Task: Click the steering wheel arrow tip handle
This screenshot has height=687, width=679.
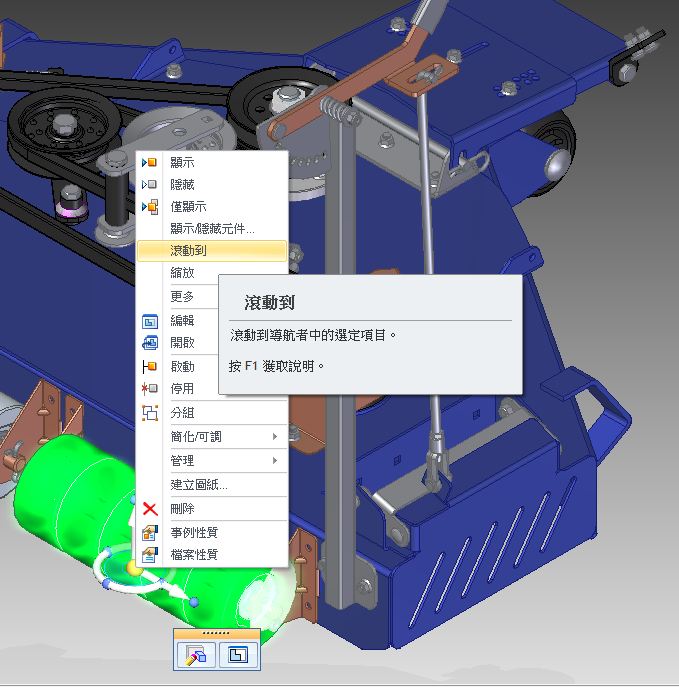Action: coord(194,602)
